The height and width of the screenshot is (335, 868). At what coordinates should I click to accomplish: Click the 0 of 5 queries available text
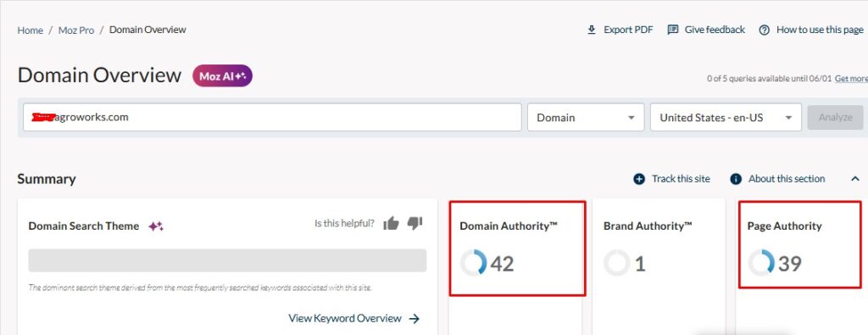pos(770,79)
